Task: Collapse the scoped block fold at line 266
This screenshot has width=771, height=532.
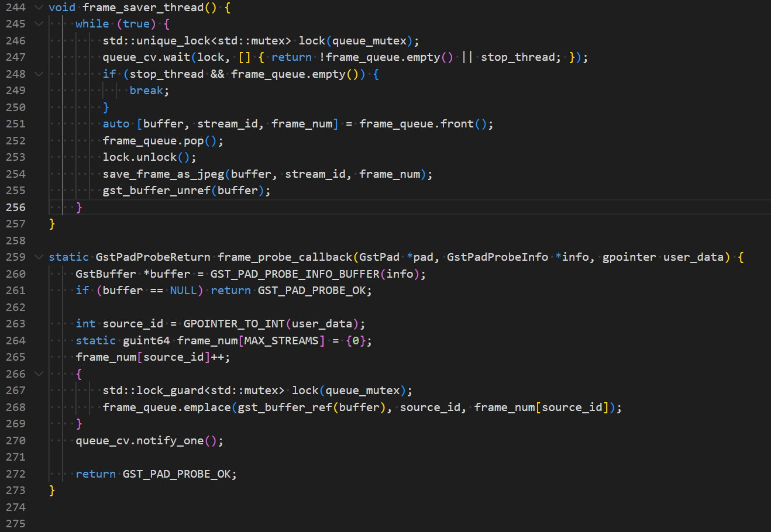Action: [39, 374]
